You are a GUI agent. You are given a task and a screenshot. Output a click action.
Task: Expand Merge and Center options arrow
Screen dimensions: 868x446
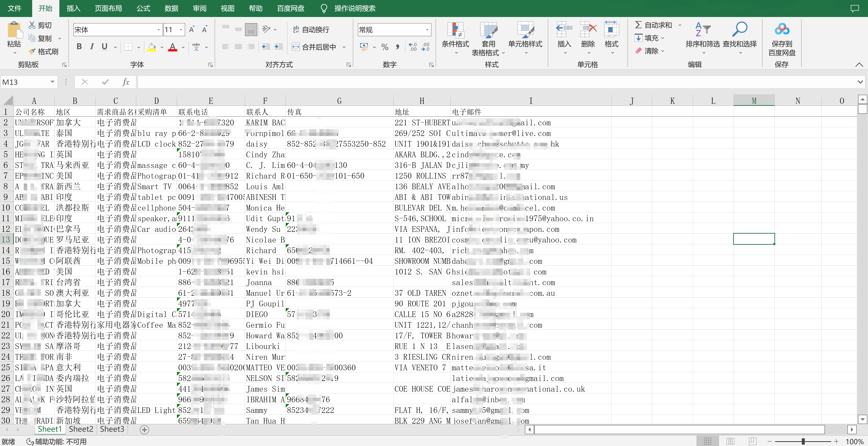click(344, 47)
